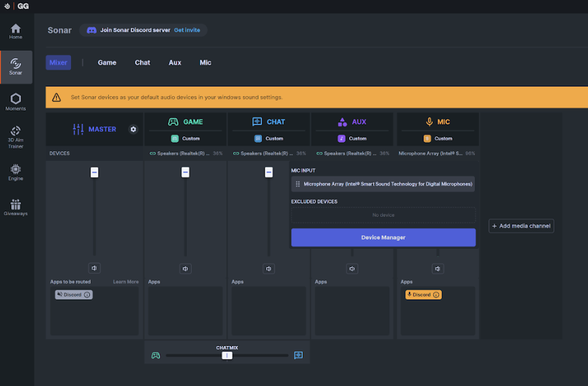Click the ChatMix balance slider handle

pos(227,355)
